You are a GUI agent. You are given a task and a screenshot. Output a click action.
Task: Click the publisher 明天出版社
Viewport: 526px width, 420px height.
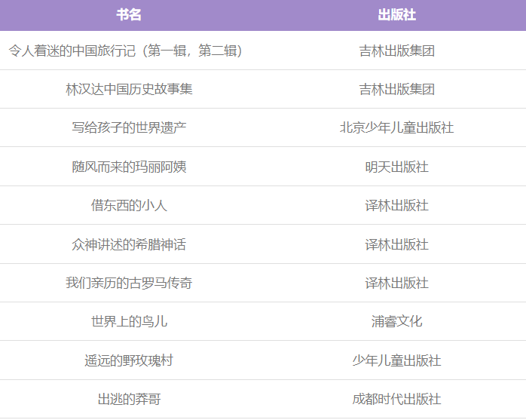397,167
